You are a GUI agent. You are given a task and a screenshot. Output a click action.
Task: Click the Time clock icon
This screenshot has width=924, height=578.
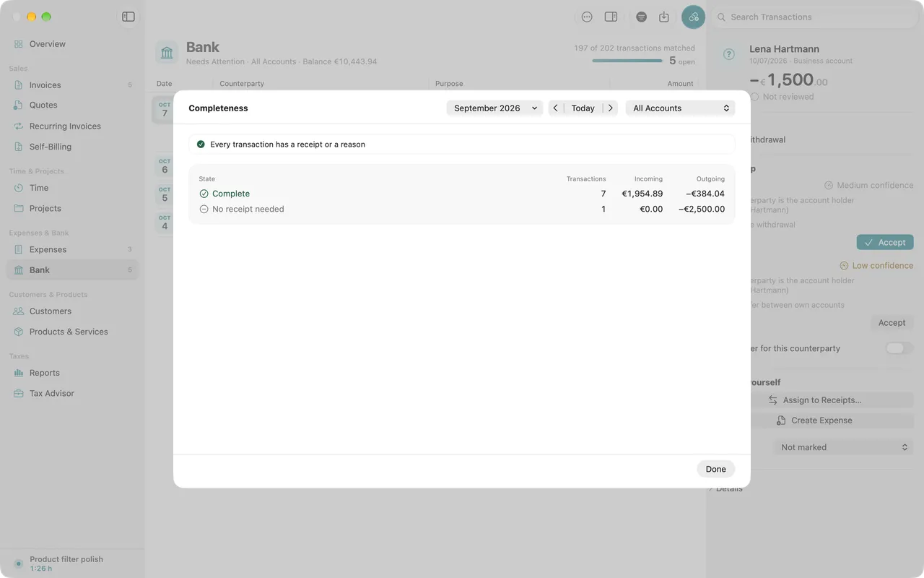coord(19,188)
